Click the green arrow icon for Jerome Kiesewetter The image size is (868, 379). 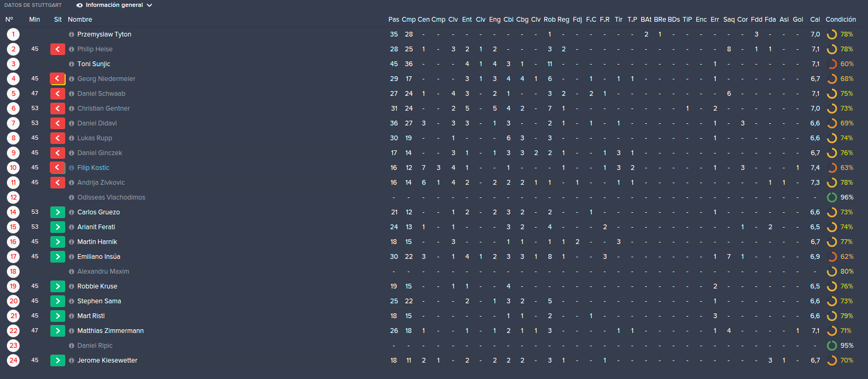pos(58,360)
